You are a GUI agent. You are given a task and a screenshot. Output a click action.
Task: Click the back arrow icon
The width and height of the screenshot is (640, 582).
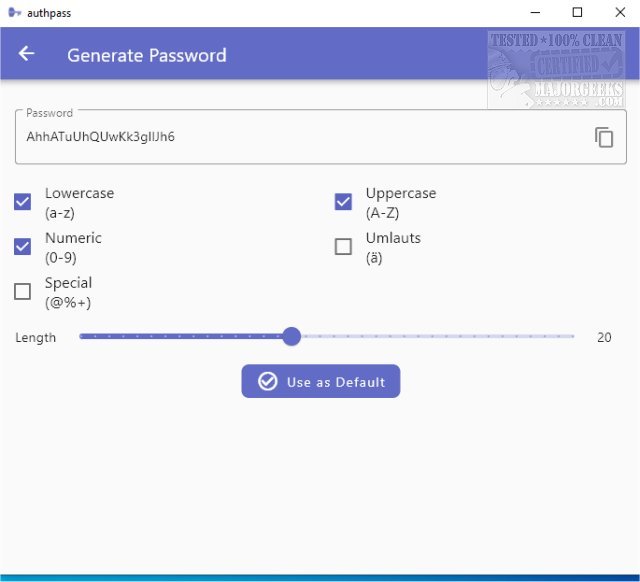[26, 54]
